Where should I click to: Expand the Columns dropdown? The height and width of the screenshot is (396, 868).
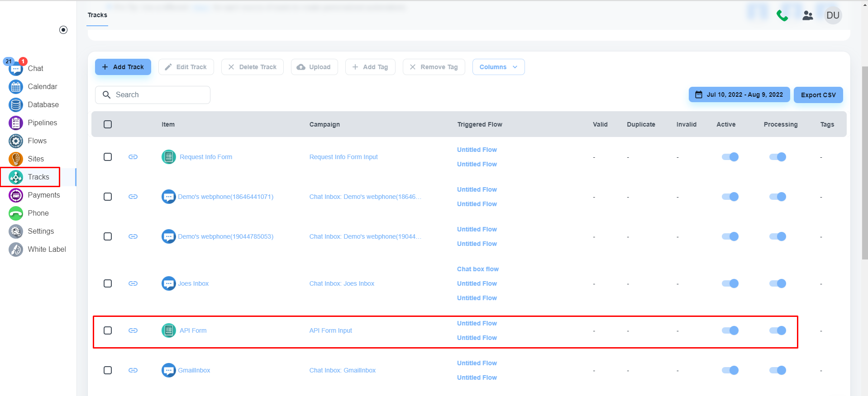tap(498, 67)
